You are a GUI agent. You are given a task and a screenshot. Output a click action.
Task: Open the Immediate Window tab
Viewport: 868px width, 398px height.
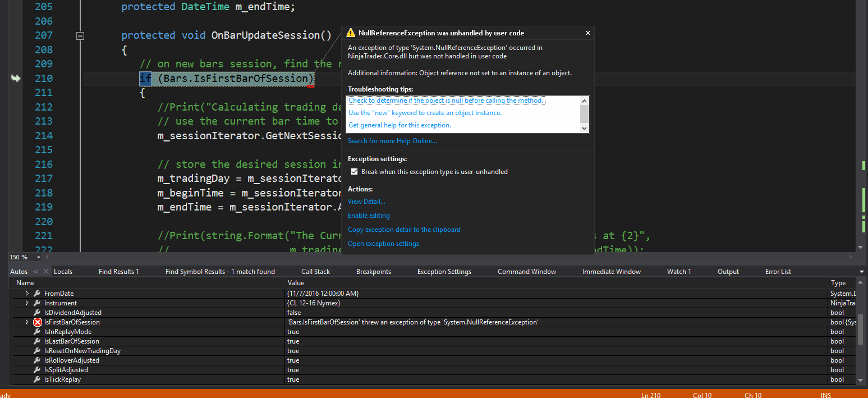coord(611,272)
